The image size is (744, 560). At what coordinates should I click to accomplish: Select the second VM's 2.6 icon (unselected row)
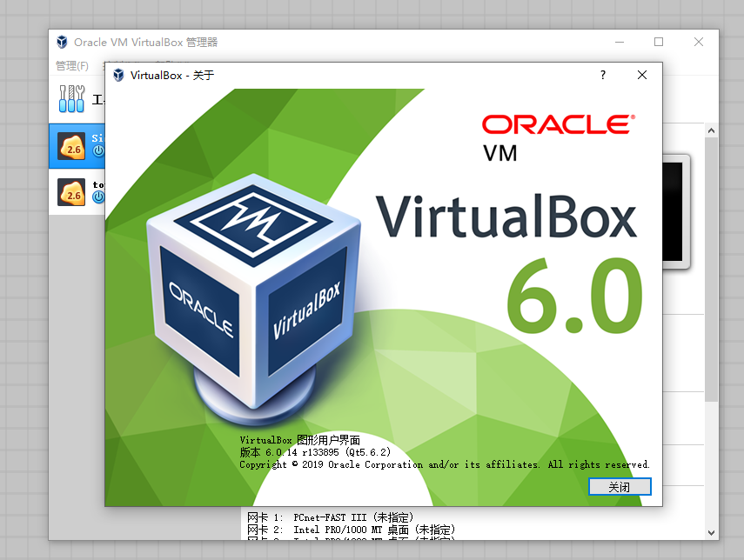71,191
